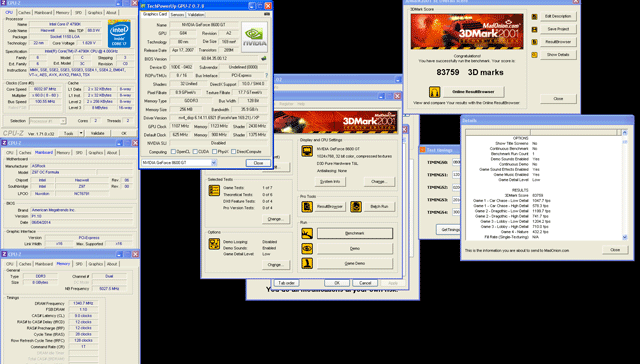640x364 pixels.
Task: Click the Game Demo button
Action: pos(355,263)
